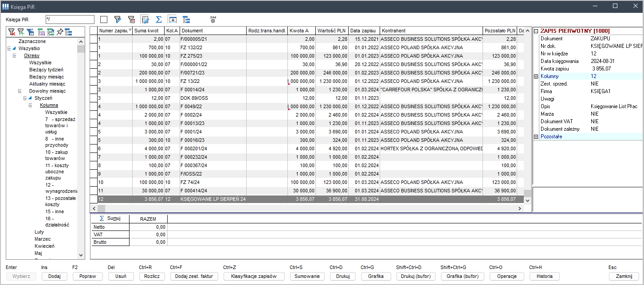Select 12 - wynagrodzenia column filter

pyautogui.click(x=61, y=188)
